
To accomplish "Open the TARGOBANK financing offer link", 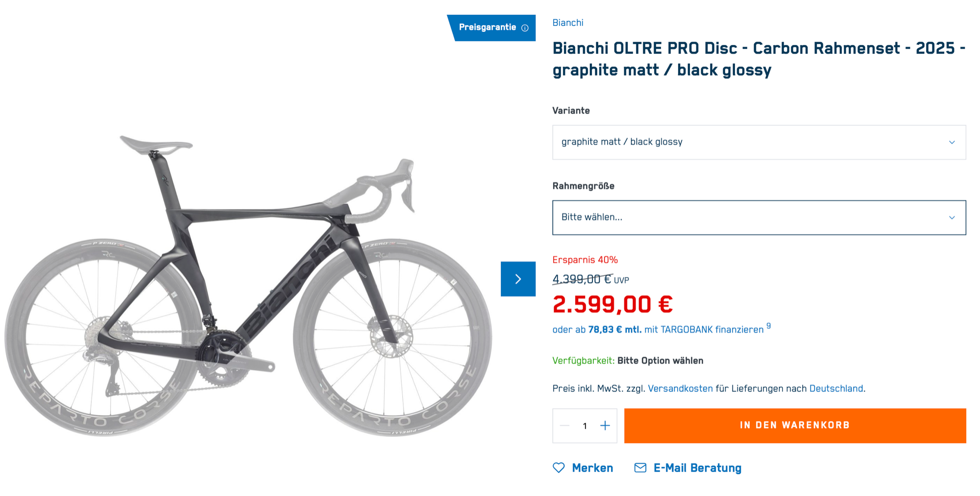I will coord(658,329).
